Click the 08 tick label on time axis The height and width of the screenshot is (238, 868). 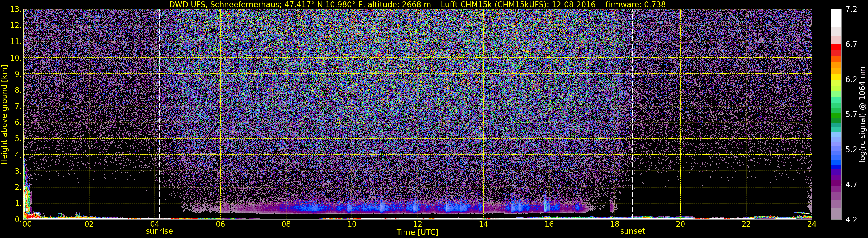(286, 224)
